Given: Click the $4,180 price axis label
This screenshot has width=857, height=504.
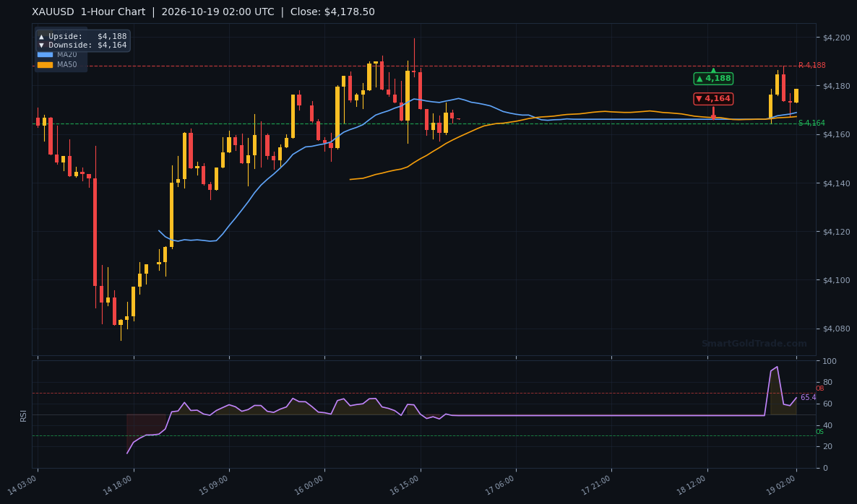Looking at the screenshot, I should (x=836, y=86).
